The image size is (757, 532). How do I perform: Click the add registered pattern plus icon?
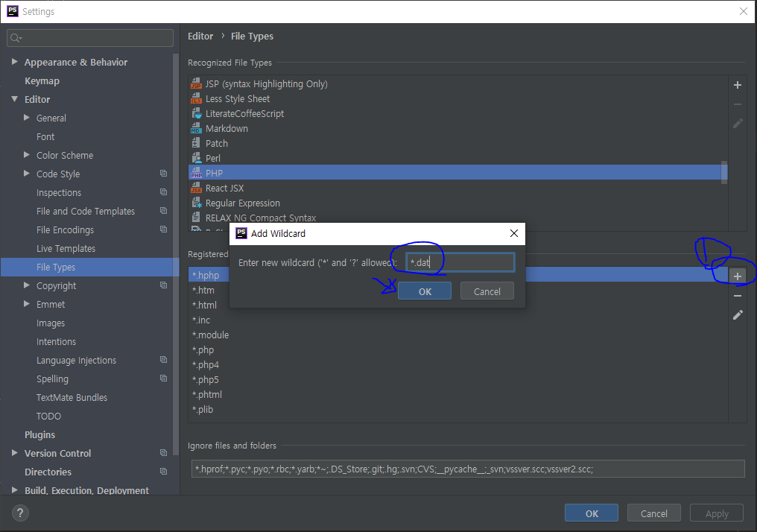tap(737, 276)
